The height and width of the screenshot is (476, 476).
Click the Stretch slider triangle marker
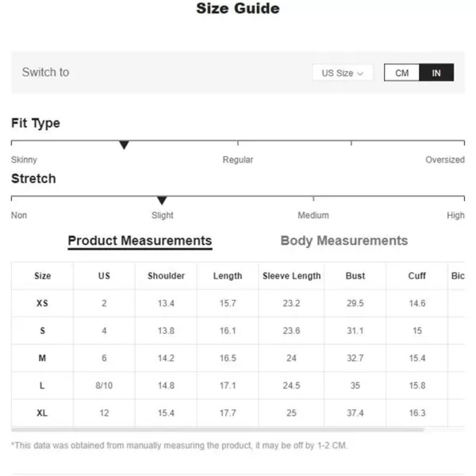[162, 201]
